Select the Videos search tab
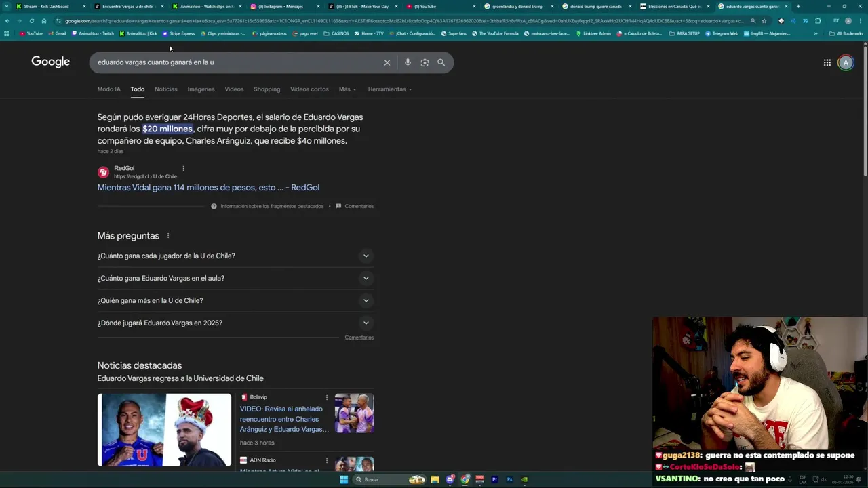 click(x=234, y=89)
